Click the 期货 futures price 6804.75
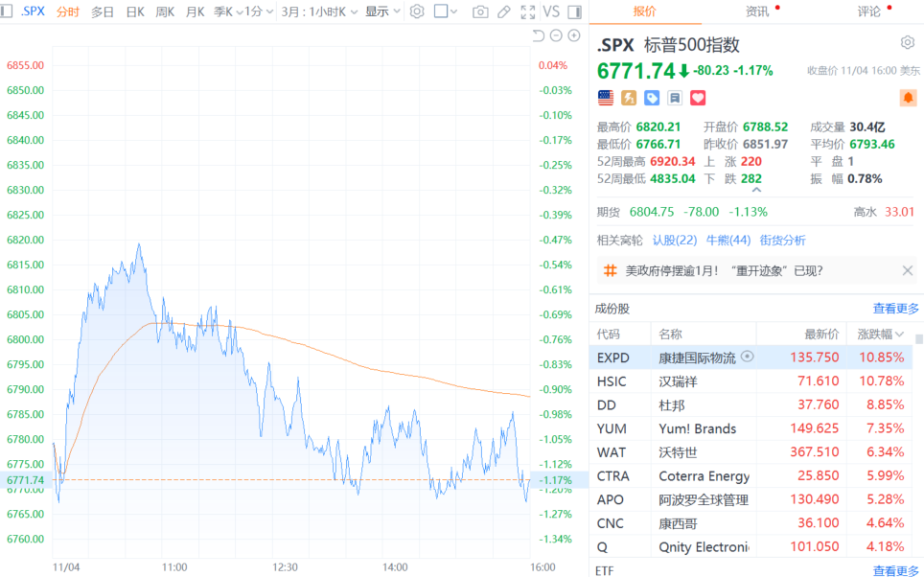924x577 pixels. [x=651, y=212]
